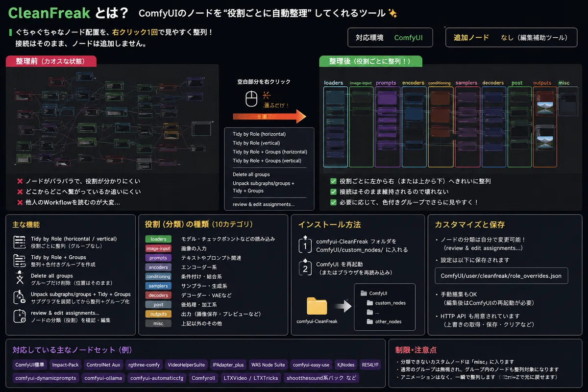588x392 pixels.
Task: Click the green loaders badge in the category list
Action: [158, 239]
